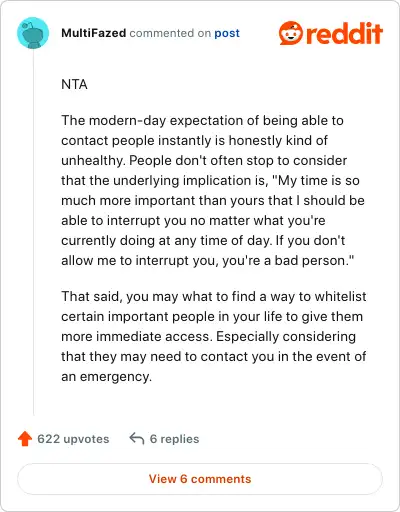
Task: Click the gray "commented on" text
Action: 170,33
